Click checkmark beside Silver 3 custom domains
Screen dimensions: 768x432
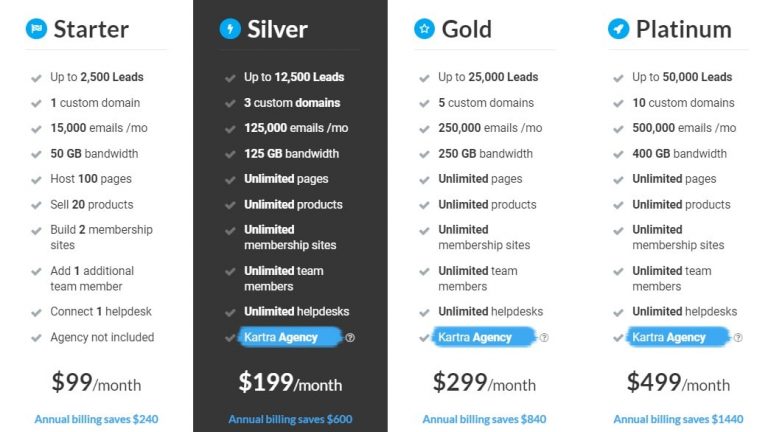point(230,103)
